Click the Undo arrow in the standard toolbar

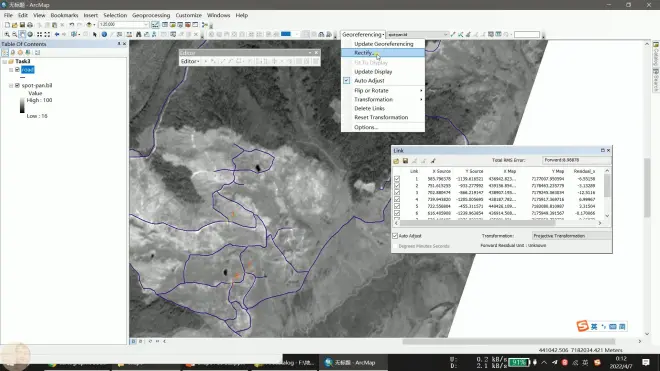coord(72,25)
